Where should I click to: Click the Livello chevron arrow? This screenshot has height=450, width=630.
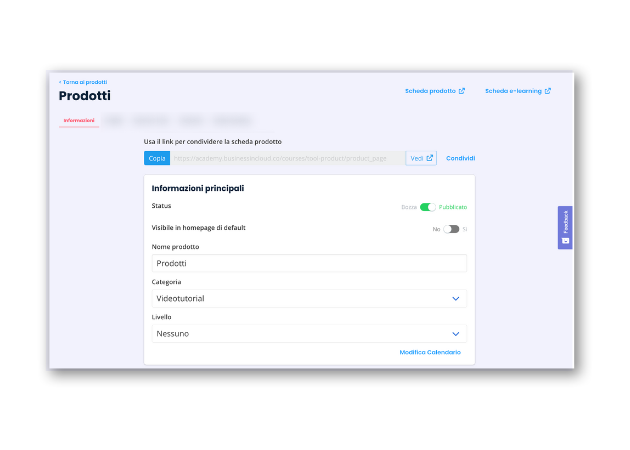(x=456, y=333)
